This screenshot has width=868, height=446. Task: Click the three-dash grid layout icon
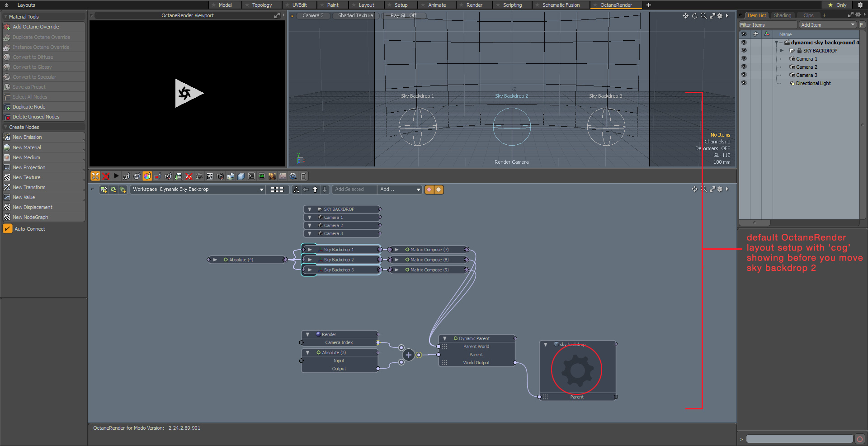coord(277,190)
